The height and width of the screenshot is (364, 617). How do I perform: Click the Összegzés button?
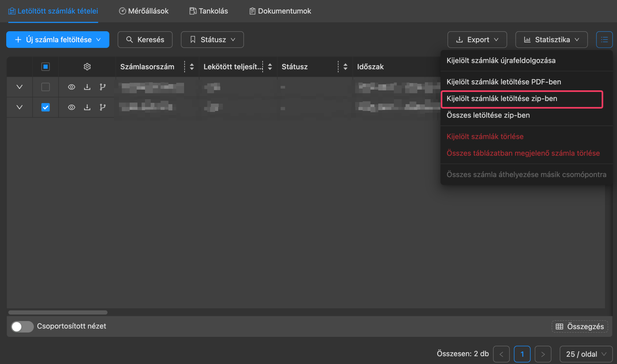coord(580,327)
